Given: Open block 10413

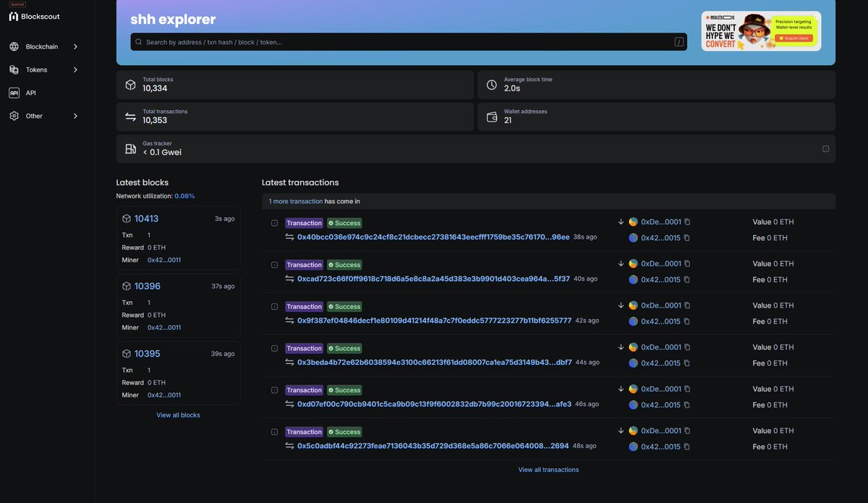Looking at the screenshot, I should (x=146, y=219).
